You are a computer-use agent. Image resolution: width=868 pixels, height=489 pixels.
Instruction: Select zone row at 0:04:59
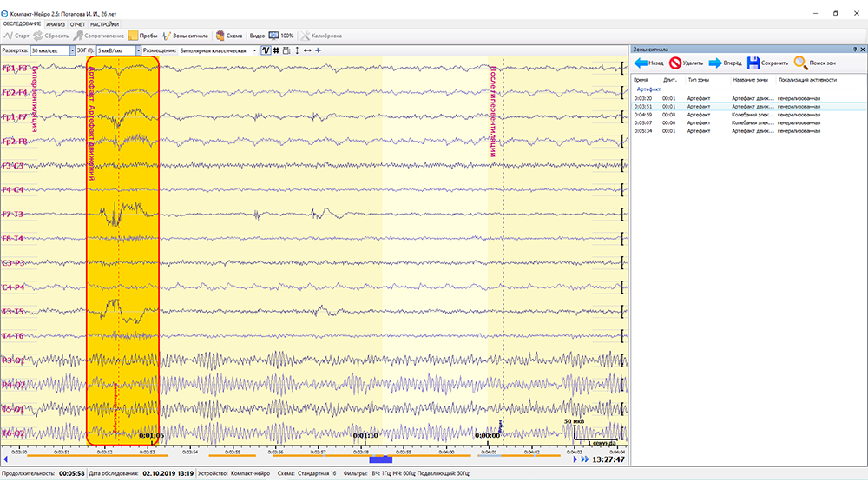(x=750, y=115)
